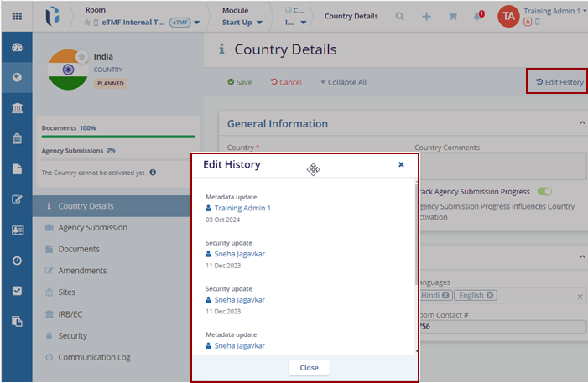
Task: Open the apps grid menu icon
Action: coord(17,17)
